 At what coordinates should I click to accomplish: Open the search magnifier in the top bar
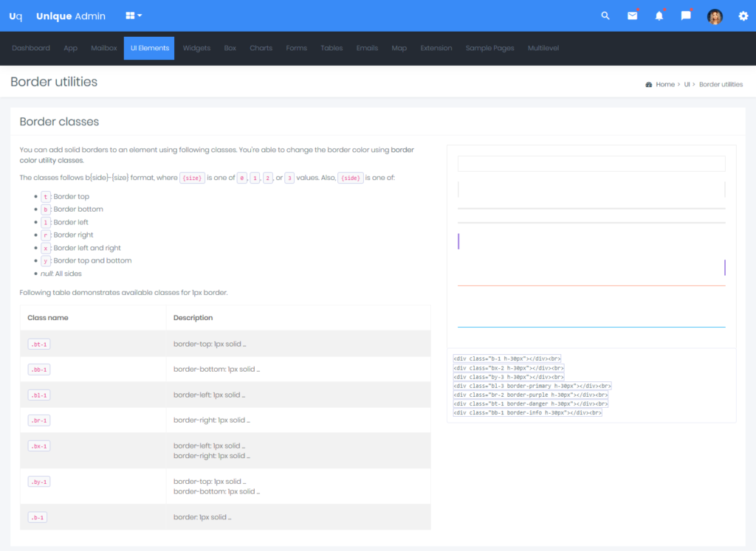[x=605, y=15]
